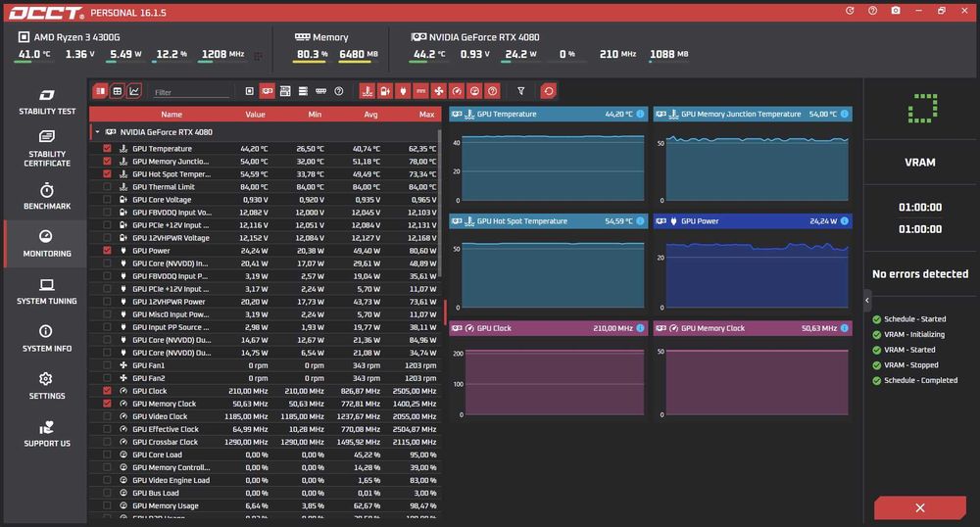
Task: Collapse the right-hand test status panel
Action: pos(867,301)
